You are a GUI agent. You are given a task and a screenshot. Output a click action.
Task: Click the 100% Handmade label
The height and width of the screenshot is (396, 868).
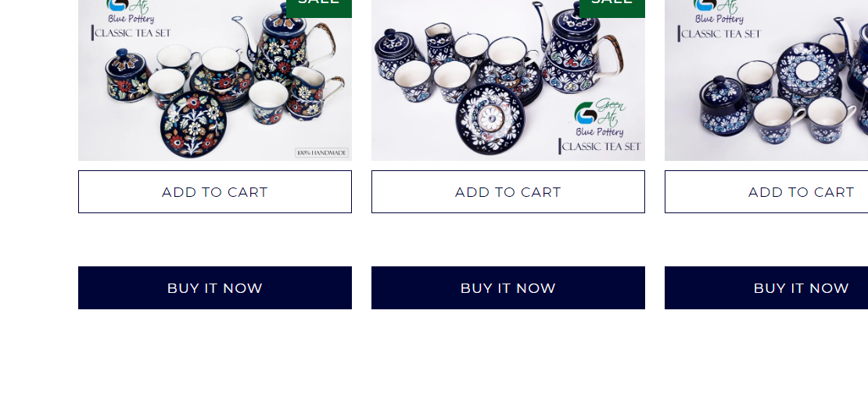pos(322,152)
